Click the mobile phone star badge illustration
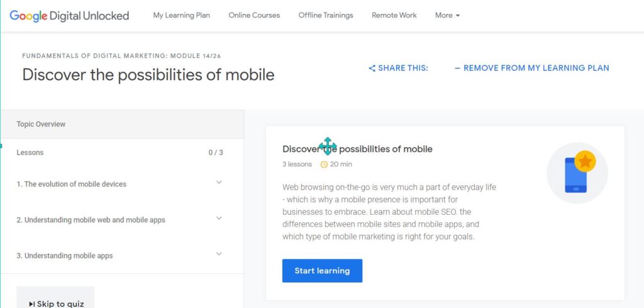Viewport: 644px width, 308px height. (577, 173)
